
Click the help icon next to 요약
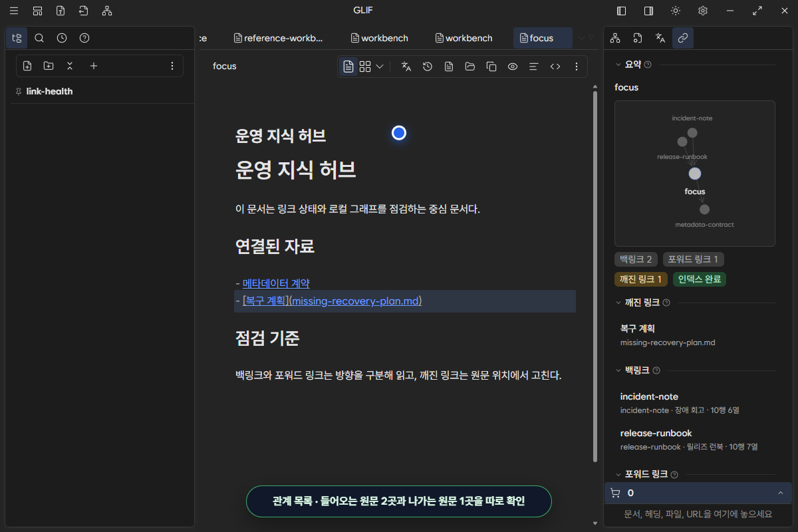pyautogui.click(x=648, y=65)
